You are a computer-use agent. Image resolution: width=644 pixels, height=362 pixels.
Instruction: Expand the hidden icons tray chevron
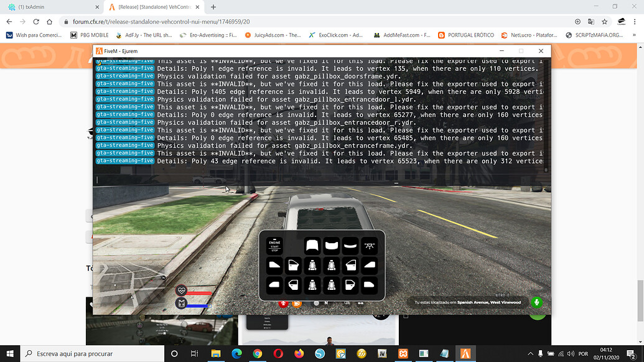pyautogui.click(x=530, y=353)
